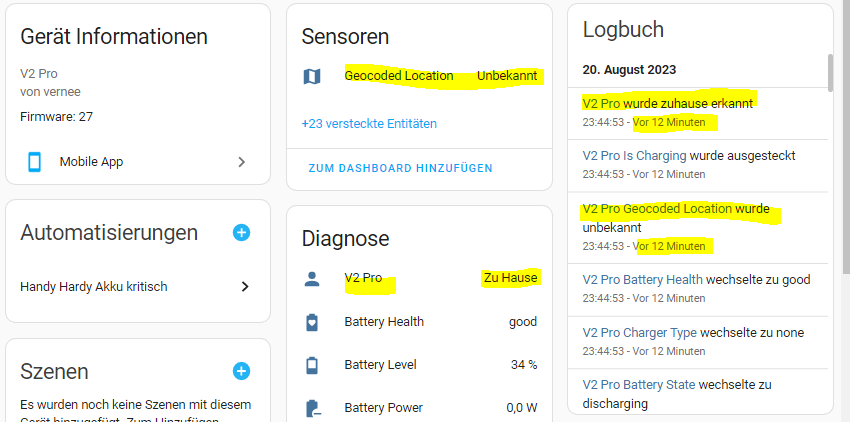Add a new scene with plus icon
The image size is (850, 422).
point(241,372)
